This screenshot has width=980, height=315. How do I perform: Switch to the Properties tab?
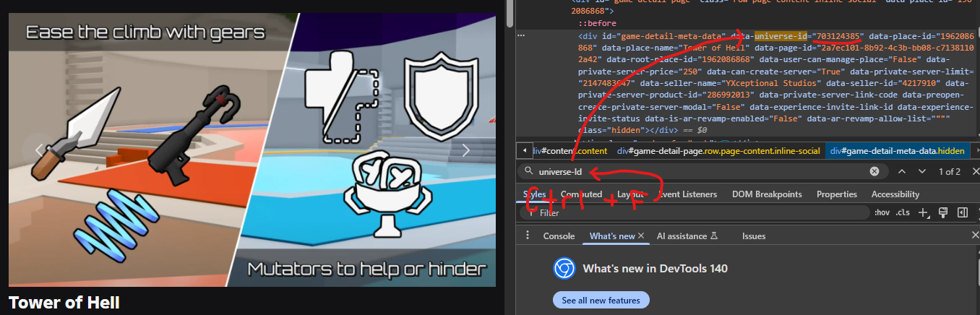(838, 194)
